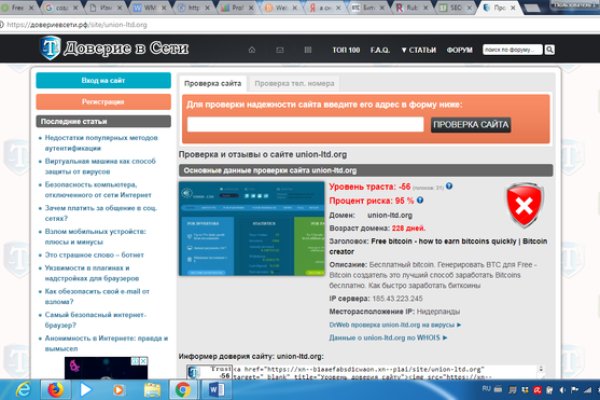The width and height of the screenshot is (600, 400).
Task: Click the site address input field
Action: click(x=305, y=125)
